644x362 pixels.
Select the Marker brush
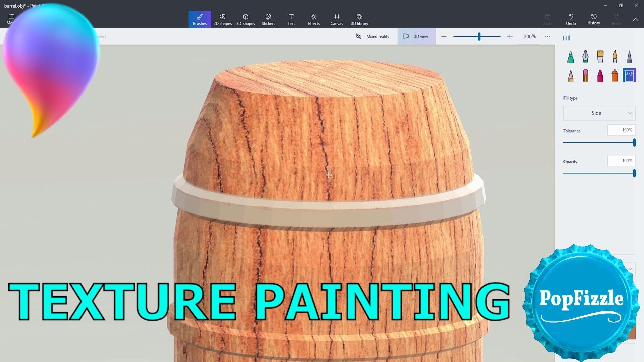(570, 57)
